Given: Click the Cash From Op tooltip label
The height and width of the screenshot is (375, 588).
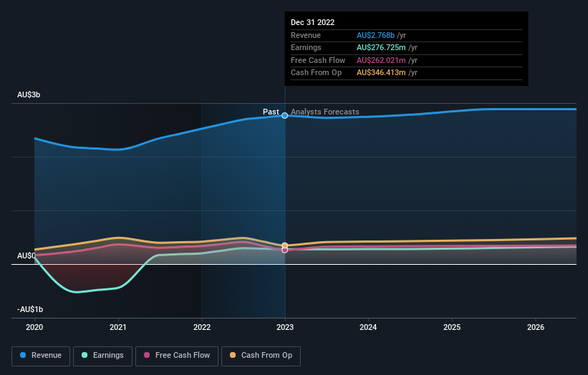Looking at the screenshot, I should tap(316, 73).
